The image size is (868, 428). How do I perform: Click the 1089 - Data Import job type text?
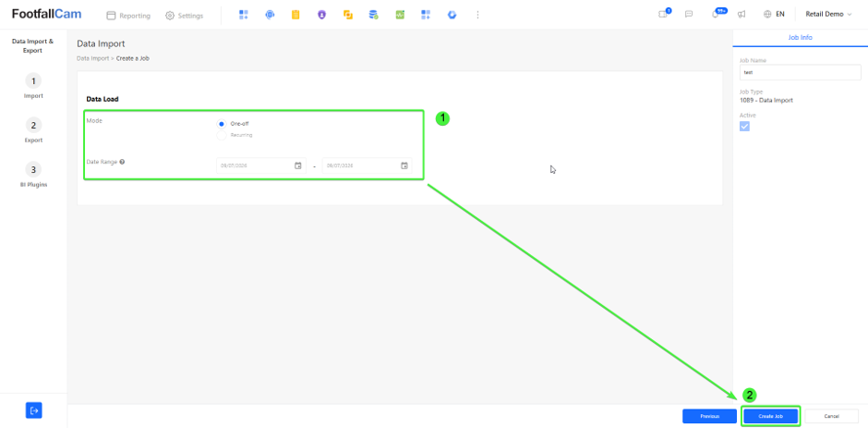pyautogui.click(x=766, y=101)
